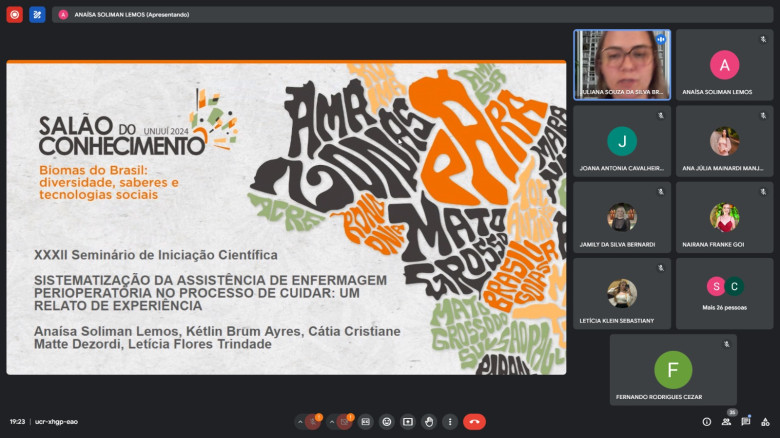Select Fernando Rodrigues Cezar's participant tile
Screen dimensions: 780x438
click(x=673, y=370)
